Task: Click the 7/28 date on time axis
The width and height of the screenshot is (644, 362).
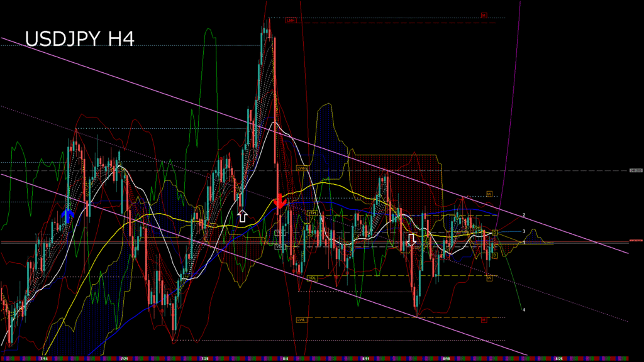Action: point(204,359)
